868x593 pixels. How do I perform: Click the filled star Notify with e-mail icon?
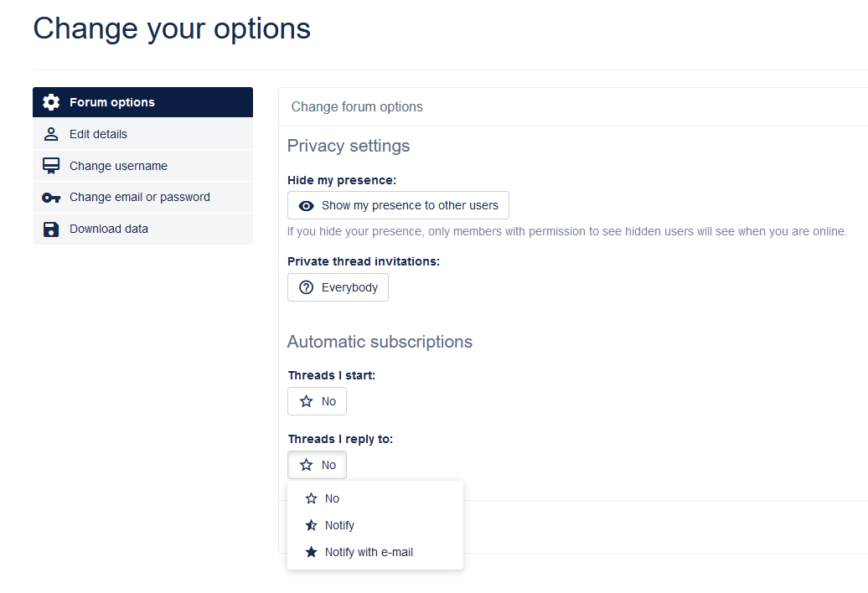[x=312, y=552]
